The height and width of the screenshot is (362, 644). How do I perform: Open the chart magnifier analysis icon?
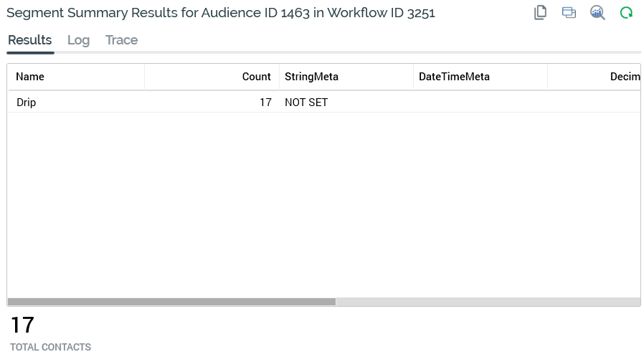pos(597,13)
